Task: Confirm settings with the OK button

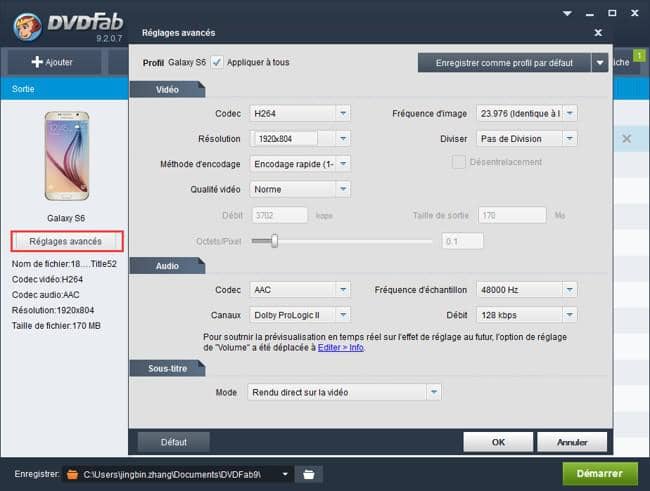Action: click(x=498, y=442)
